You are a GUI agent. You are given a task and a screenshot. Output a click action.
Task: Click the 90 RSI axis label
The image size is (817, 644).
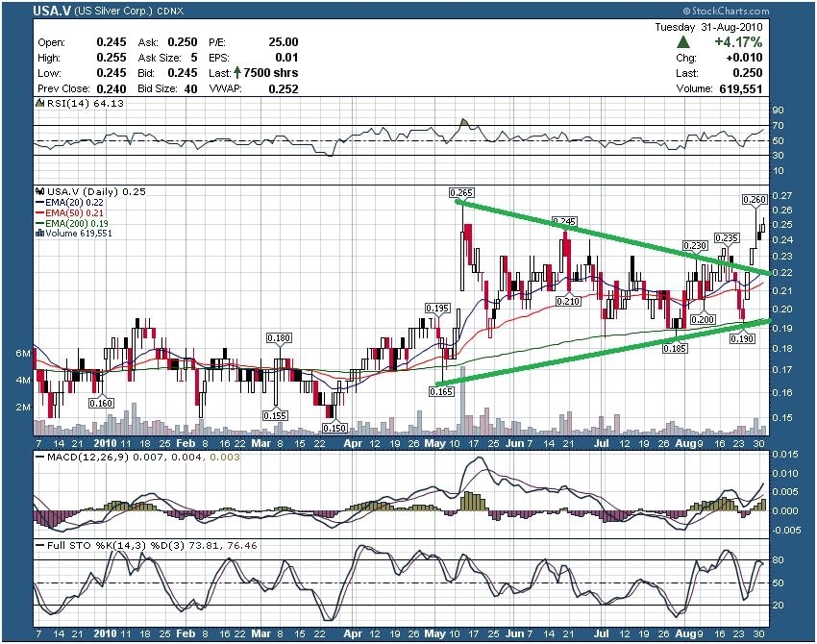(x=778, y=110)
